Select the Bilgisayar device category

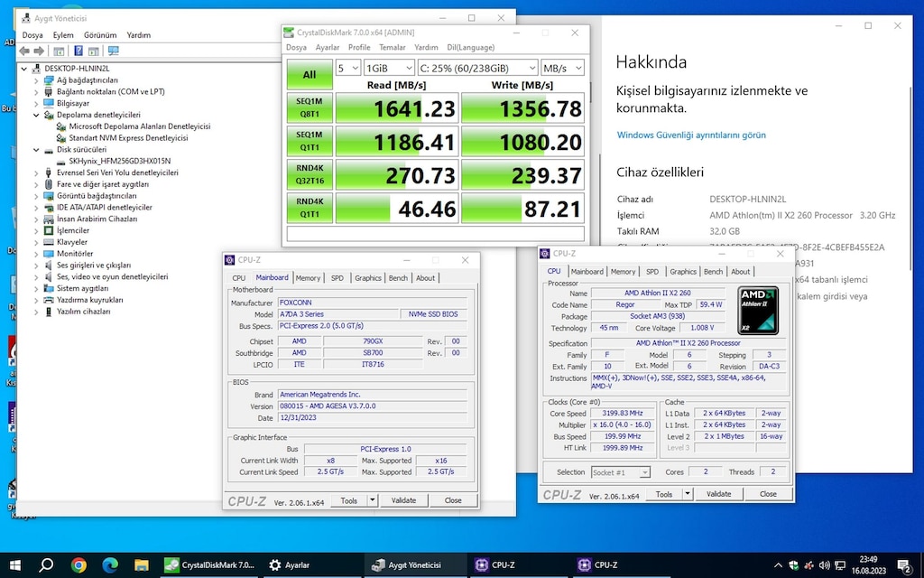tap(72, 103)
